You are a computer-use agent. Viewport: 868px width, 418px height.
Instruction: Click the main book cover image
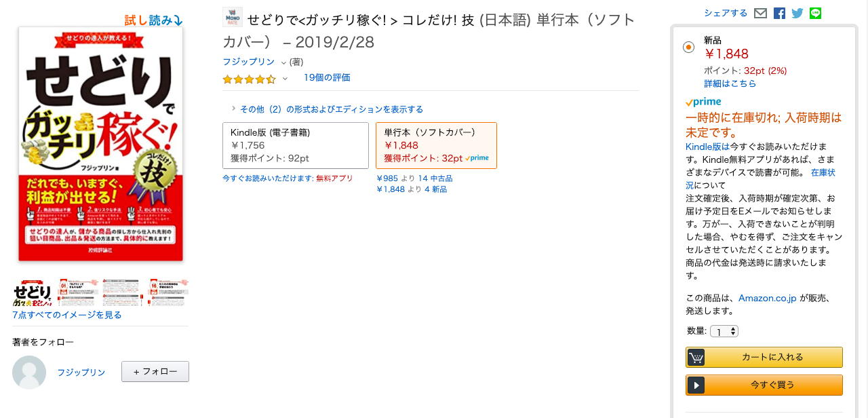click(x=100, y=144)
